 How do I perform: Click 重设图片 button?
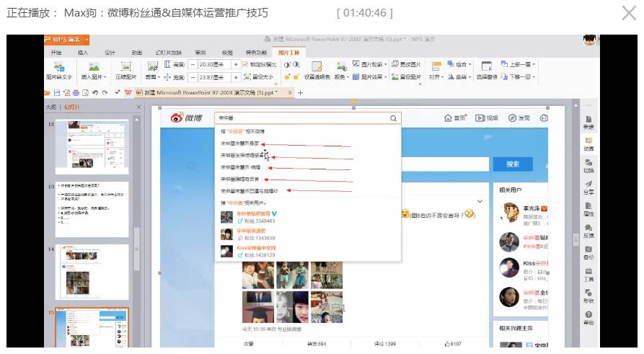pyautogui.click(x=406, y=77)
